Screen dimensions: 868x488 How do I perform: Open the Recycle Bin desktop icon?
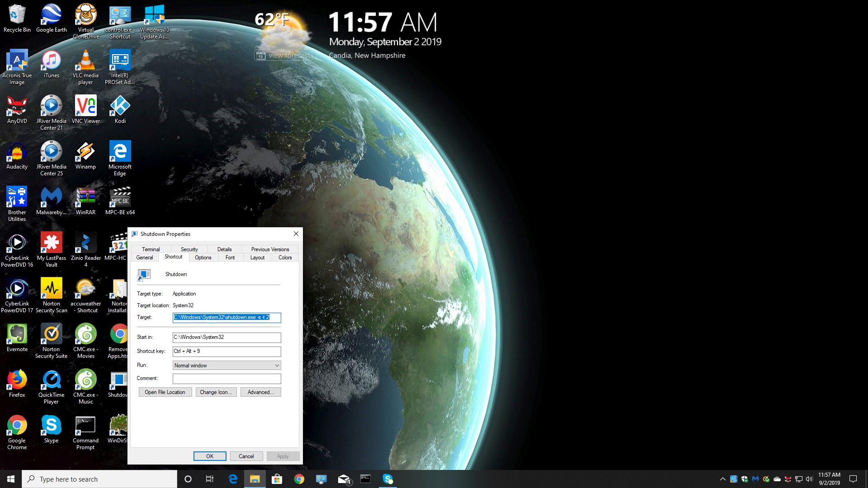17,19
